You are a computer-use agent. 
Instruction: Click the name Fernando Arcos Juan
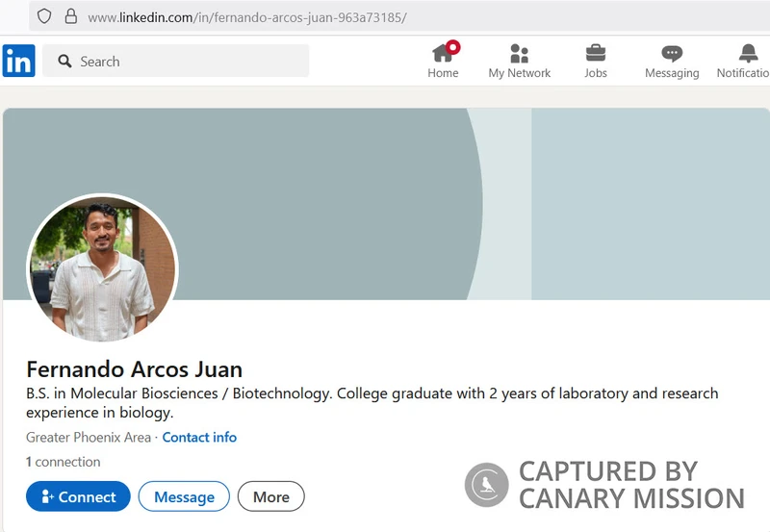(x=134, y=369)
